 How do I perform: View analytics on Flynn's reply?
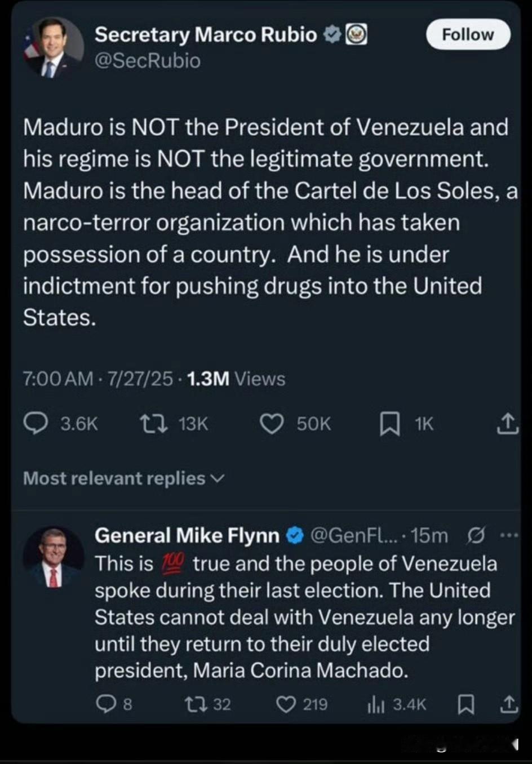click(376, 704)
